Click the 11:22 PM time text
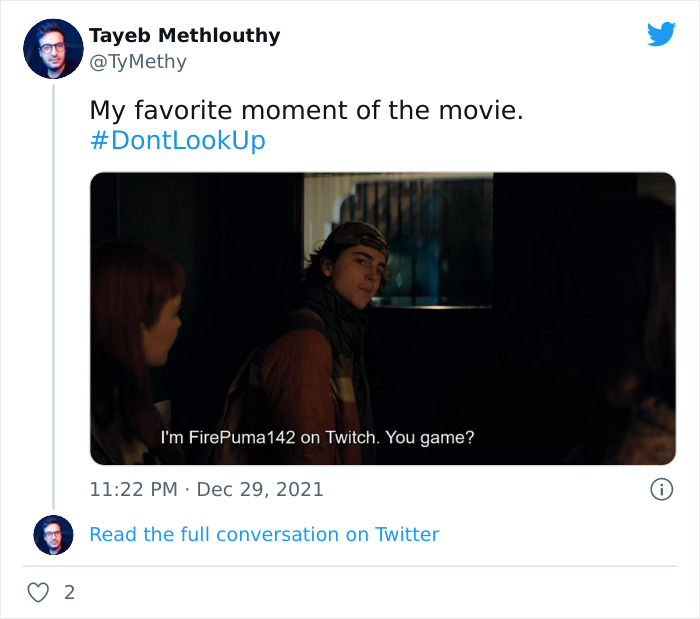 134,490
